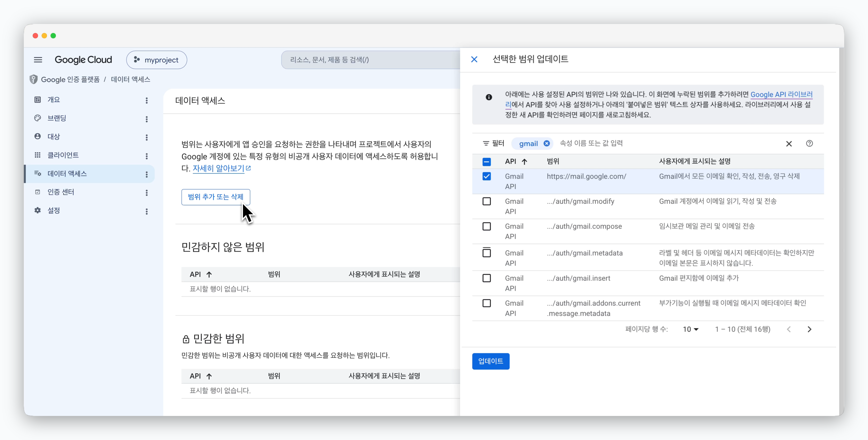Open the filter help icon
This screenshot has width=868, height=440.
809,144
